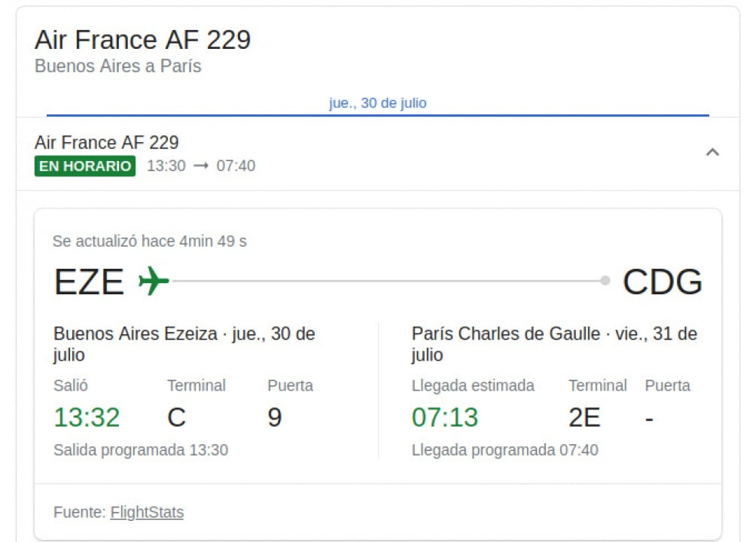Collapse the flight details chevron
Screen dimensions: 756x542
pyautogui.click(x=712, y=153)
